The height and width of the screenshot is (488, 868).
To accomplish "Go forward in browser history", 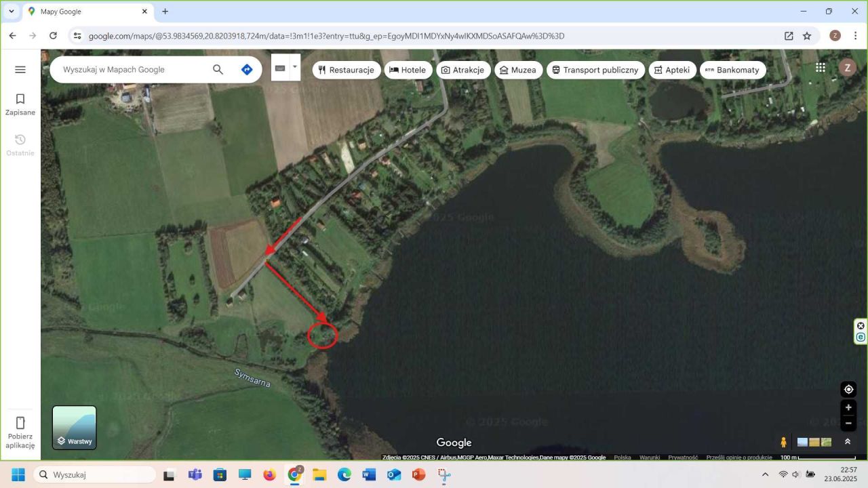I will tap(33, 36).
